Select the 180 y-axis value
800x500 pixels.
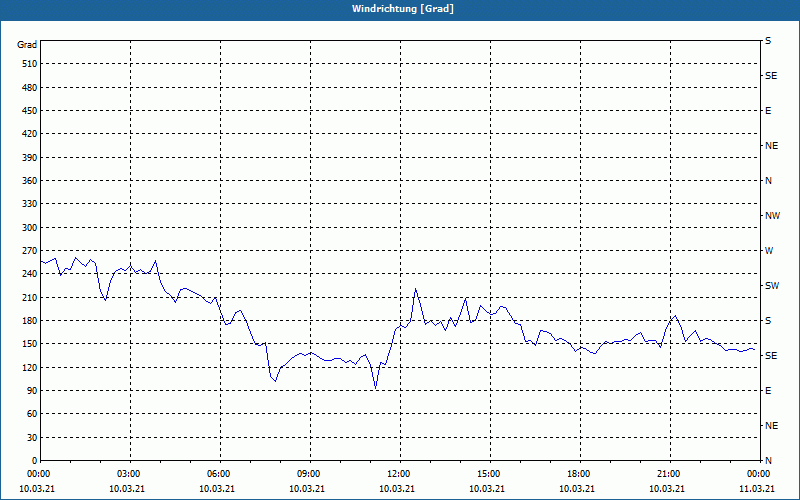pos(30,320)
